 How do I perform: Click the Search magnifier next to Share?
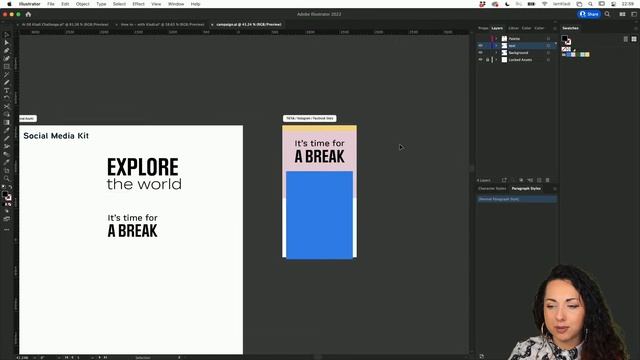pos(607,14)
